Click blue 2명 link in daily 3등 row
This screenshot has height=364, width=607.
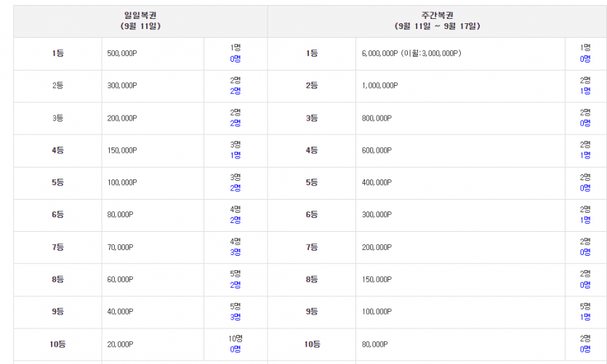tap(236, 124)
